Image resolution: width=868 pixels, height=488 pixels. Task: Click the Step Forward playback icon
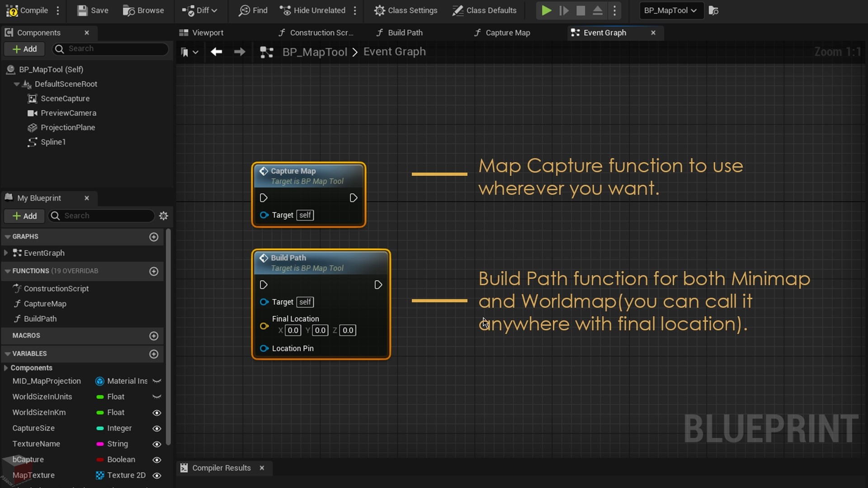tap(564, 10)
